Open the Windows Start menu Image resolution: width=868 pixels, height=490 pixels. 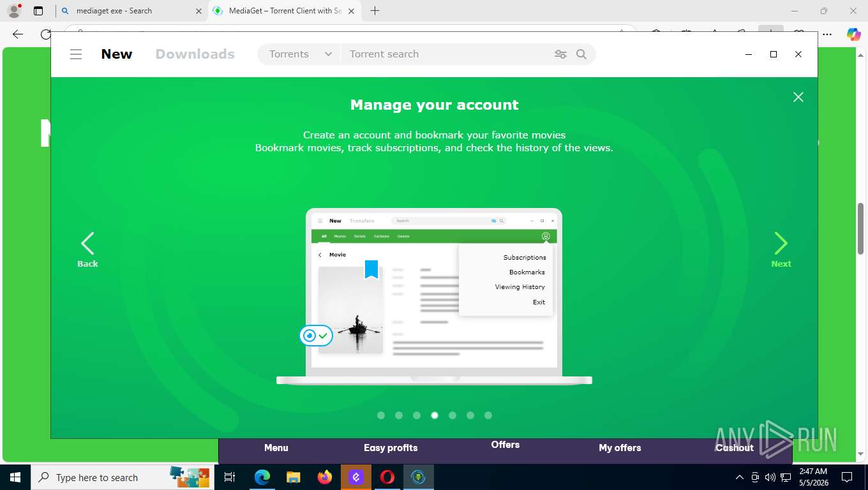pyautogui.click(x=15, y=477)
